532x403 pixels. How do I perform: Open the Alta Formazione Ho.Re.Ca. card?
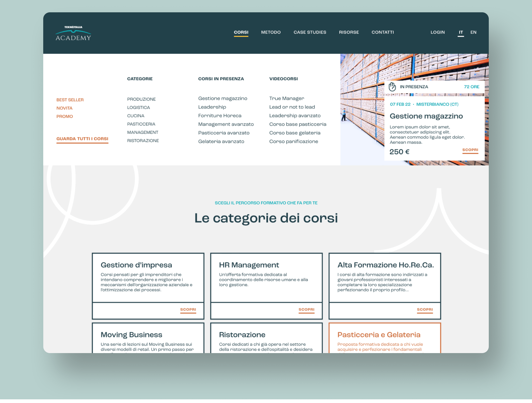tap(385, 265)
